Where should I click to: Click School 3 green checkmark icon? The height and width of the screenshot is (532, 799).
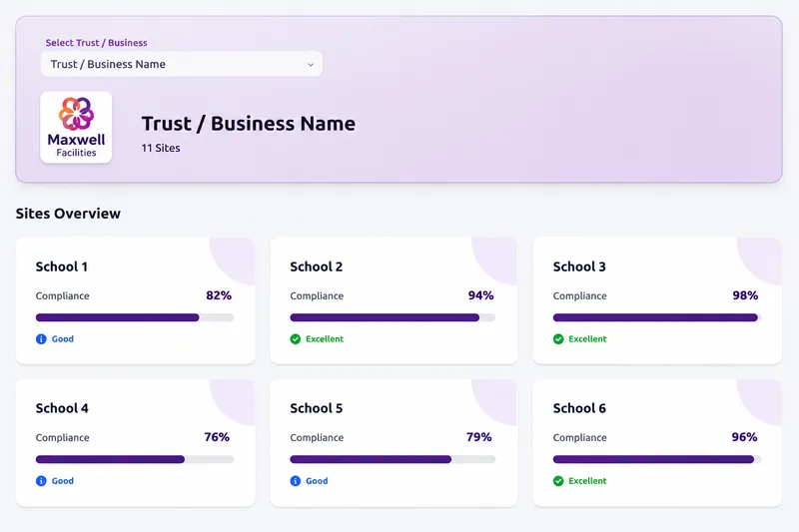click(558, 339)
